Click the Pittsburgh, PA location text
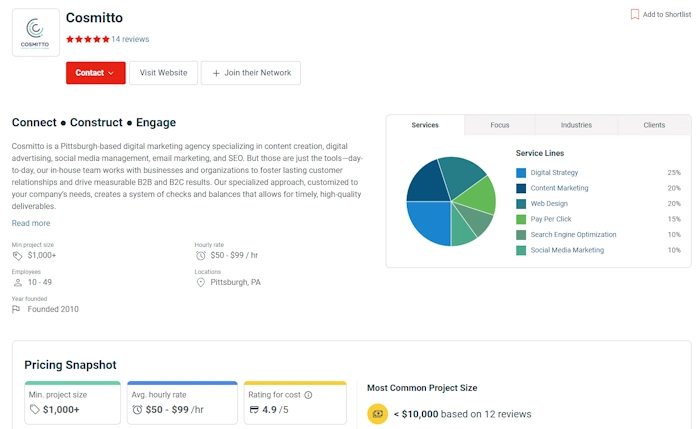 (x=235, y=283)
